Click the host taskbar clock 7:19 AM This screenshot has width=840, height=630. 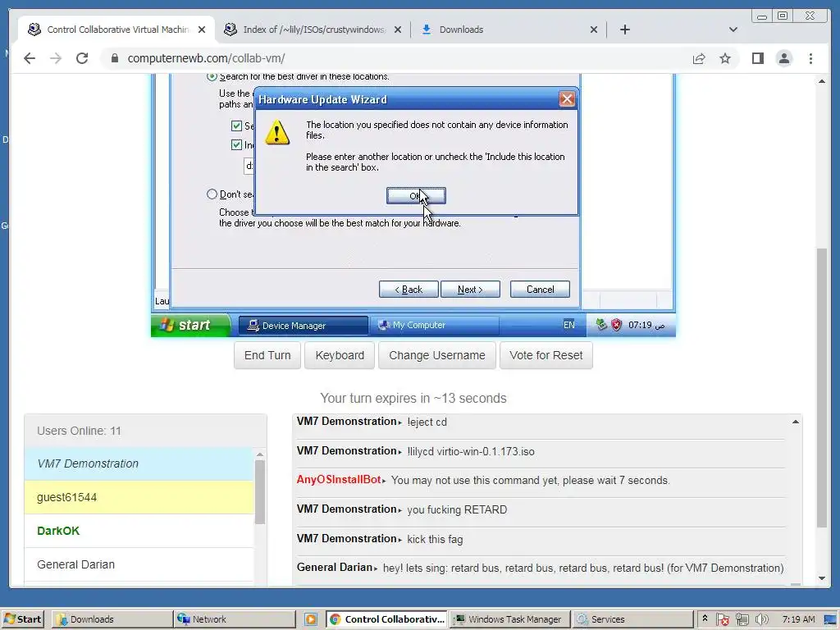point(798,619)
